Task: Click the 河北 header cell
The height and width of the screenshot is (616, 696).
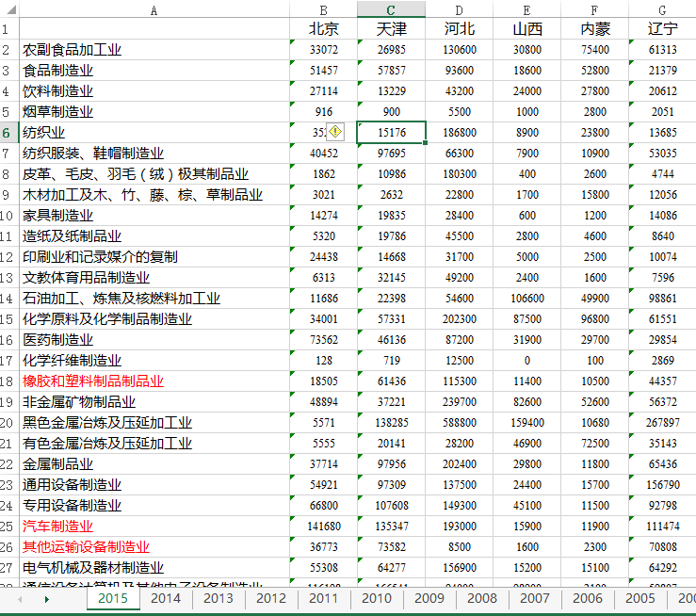Action: click(x=460, y=29)
